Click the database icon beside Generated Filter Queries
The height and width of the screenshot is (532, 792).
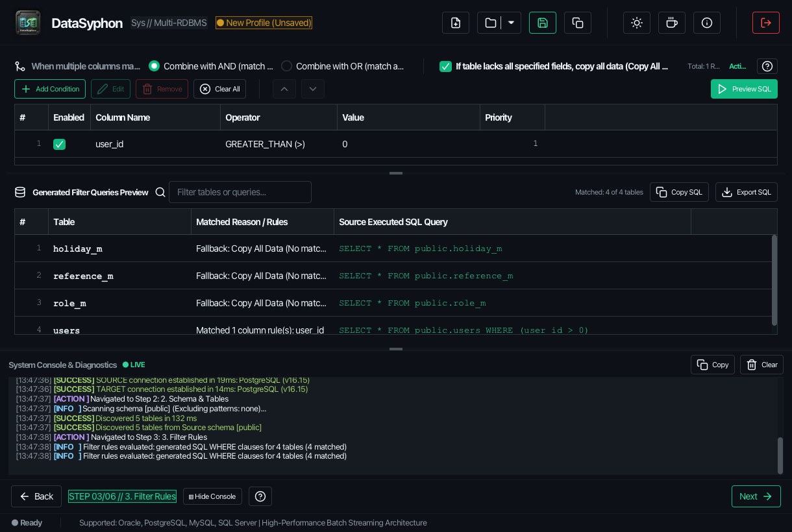pyautogui.click(x=20, y=192)
